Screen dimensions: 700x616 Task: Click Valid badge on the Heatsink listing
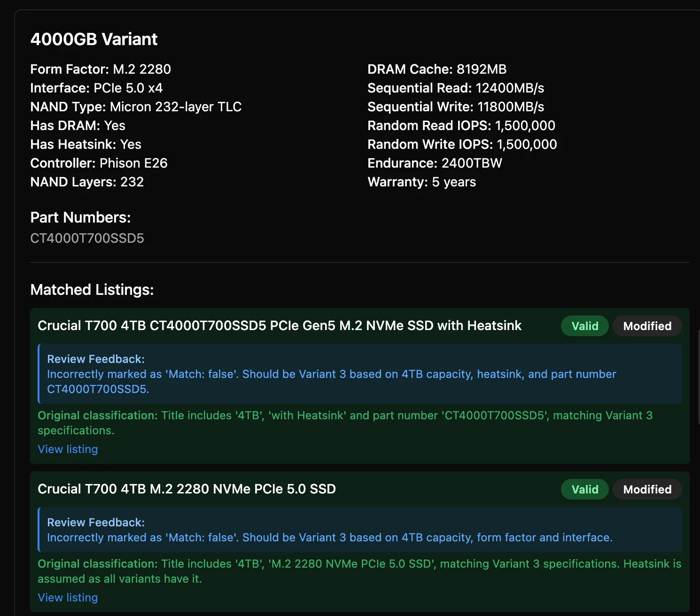[x=584, y=326]
